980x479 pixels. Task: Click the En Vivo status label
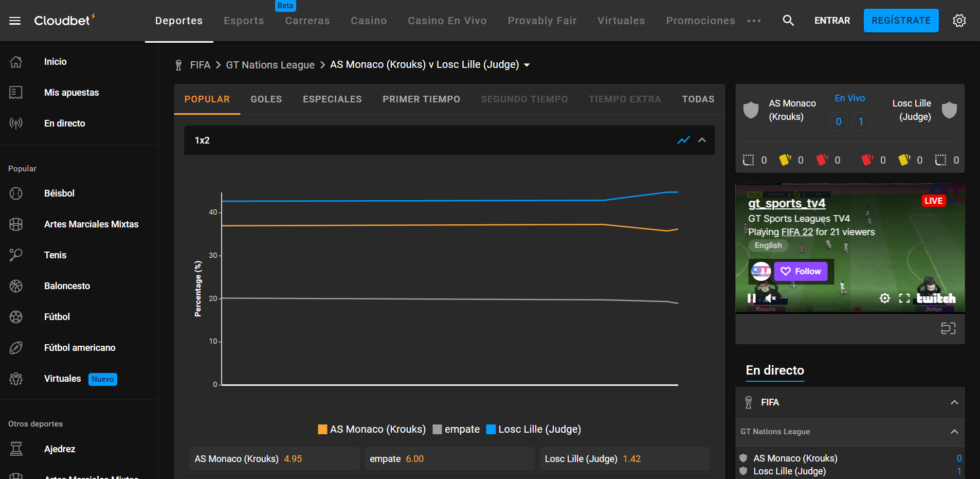[850, 98]
